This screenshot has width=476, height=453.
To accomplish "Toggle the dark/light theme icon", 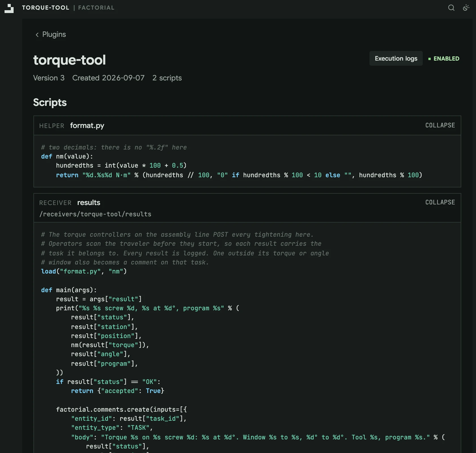I will [466, 8].
